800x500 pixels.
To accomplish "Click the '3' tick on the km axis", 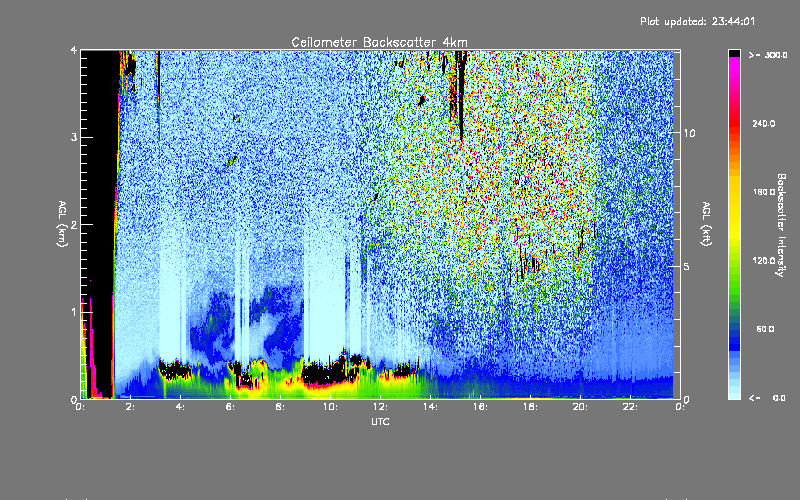I will click(74, 137).
